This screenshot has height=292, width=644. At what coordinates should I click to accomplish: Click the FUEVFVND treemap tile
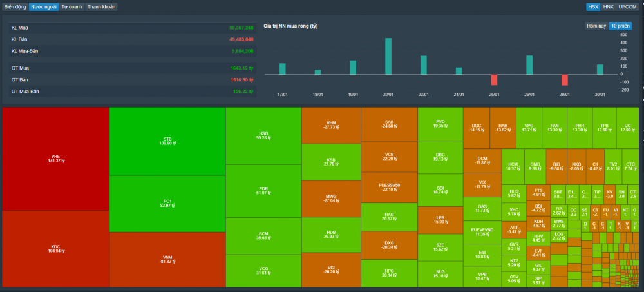[482, 232]
